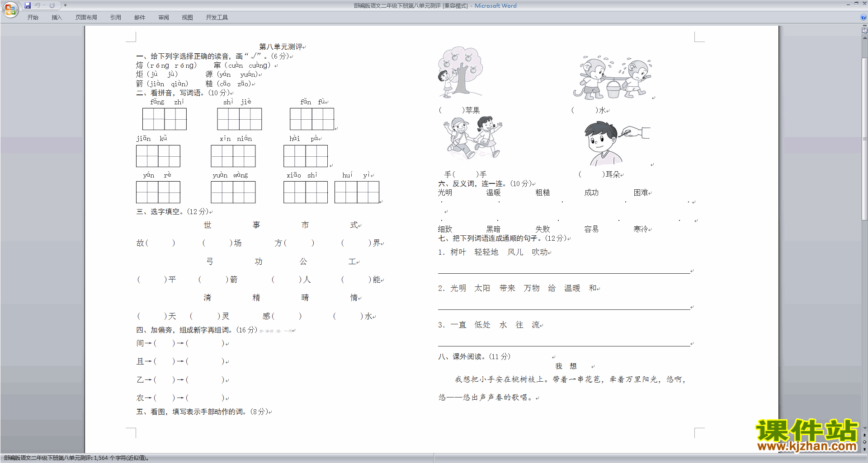Viewport: 868px width, 463px height.
Task: Open the Select Browse Object button
Action: click(x=865, y=442)
